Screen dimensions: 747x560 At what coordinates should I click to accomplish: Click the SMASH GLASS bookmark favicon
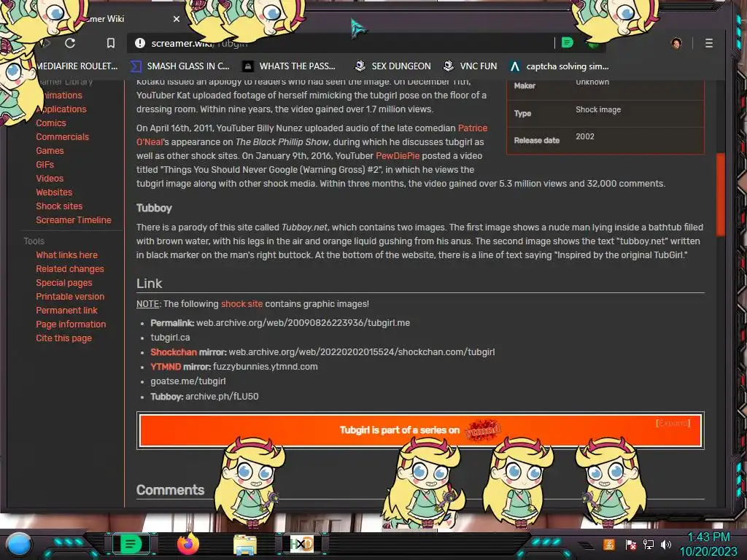click(x=136, y=66)
